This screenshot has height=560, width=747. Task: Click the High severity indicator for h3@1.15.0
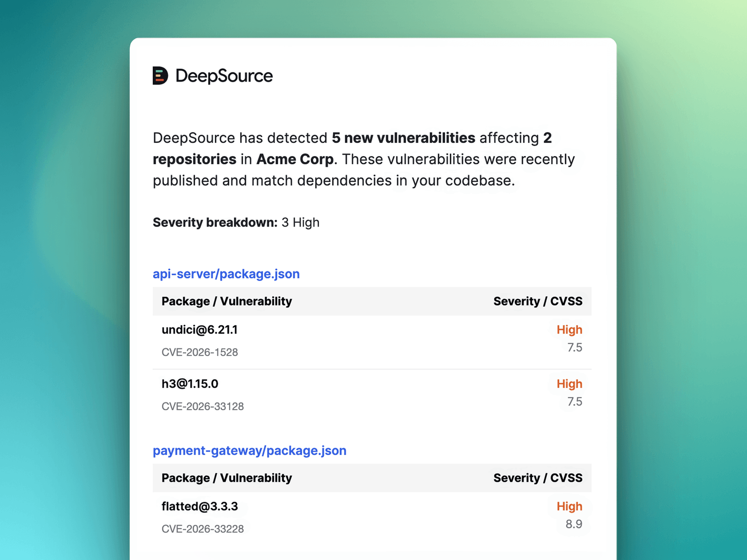(x=569, y=384)
